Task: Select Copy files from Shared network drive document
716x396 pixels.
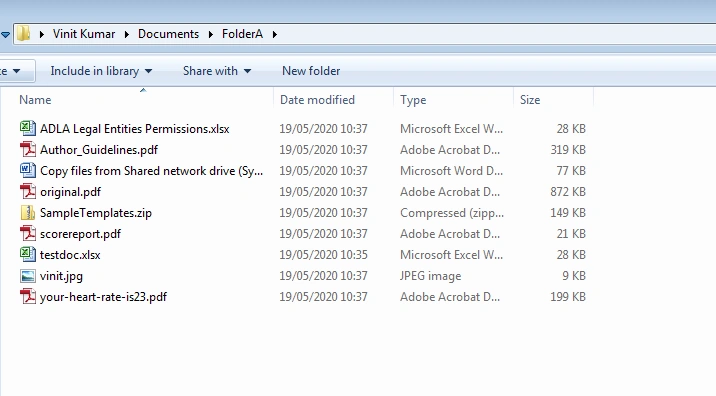Action: [x=152, y=171]
